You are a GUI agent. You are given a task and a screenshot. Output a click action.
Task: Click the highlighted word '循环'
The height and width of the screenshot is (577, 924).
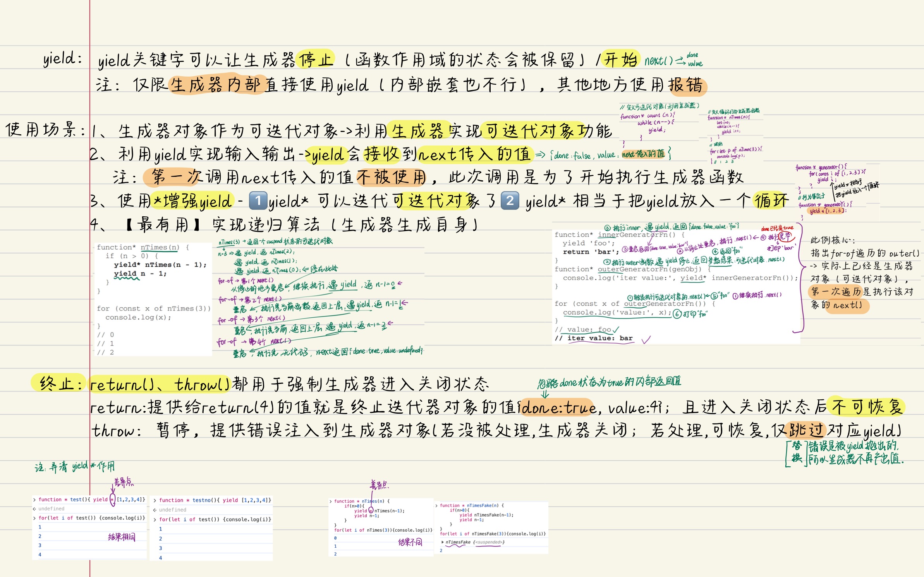tap(771, 200)
